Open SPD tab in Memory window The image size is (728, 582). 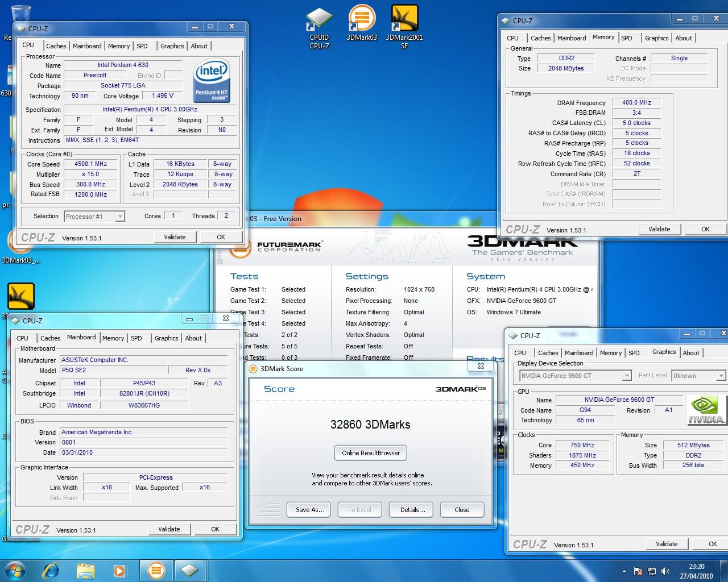point(626,38)
